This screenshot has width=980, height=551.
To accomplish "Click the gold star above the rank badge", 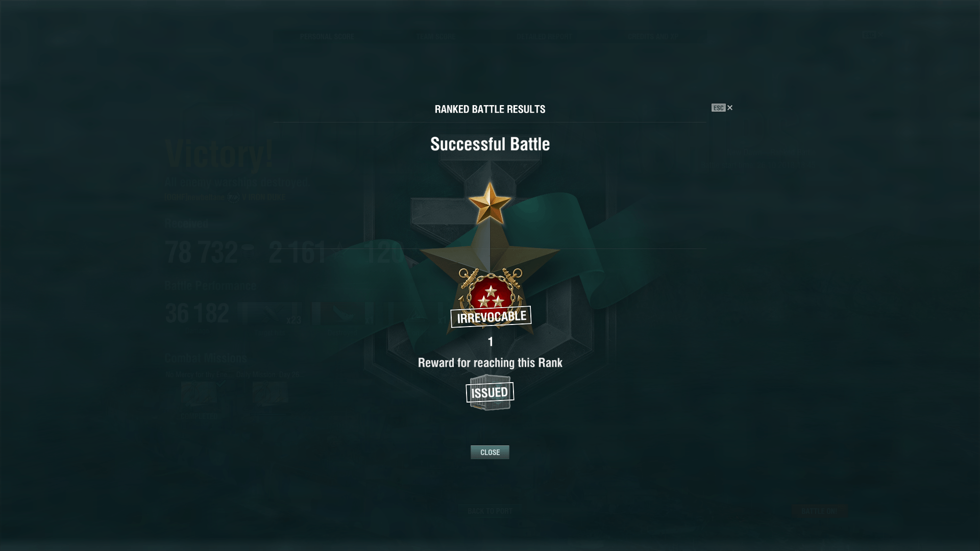I will (x=490, y=203).
